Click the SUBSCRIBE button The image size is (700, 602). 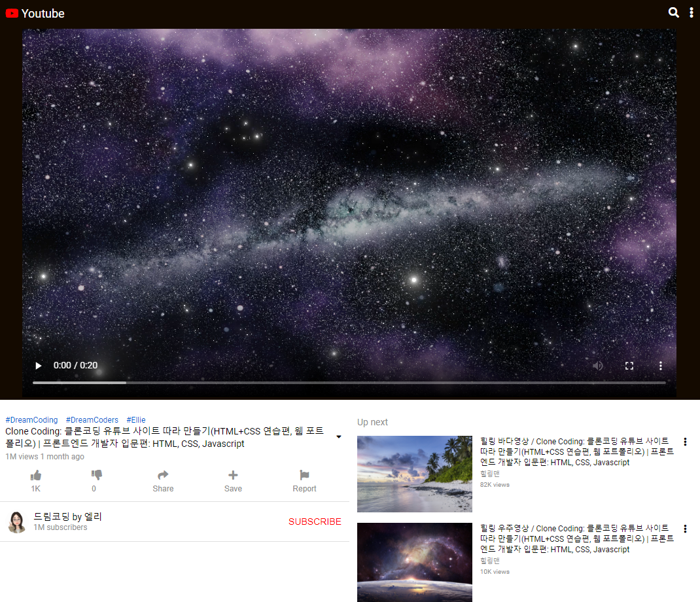(x=315, y=522)
